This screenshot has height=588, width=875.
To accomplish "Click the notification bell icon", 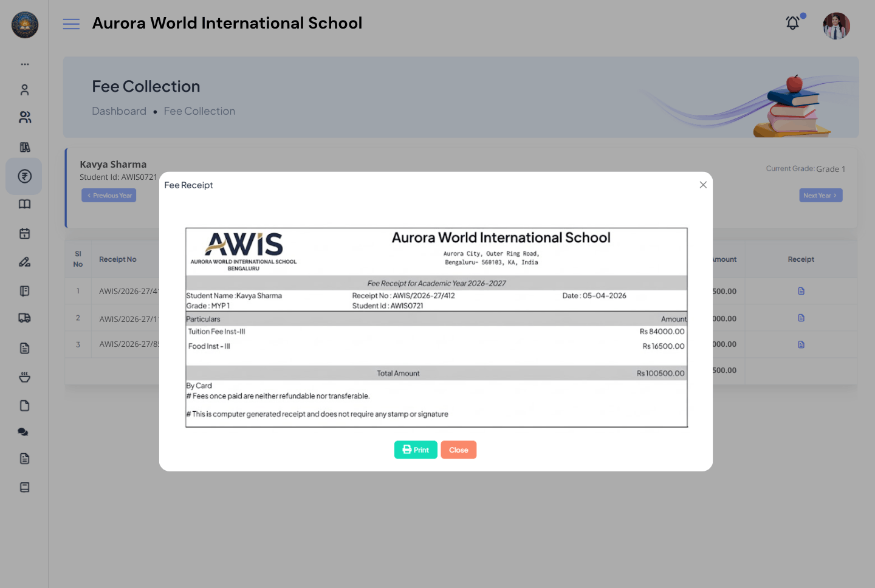I will pos(792,22).
